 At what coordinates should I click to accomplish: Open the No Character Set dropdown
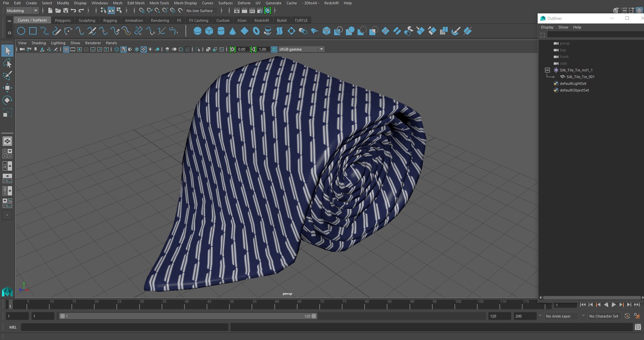coord(605,316)
